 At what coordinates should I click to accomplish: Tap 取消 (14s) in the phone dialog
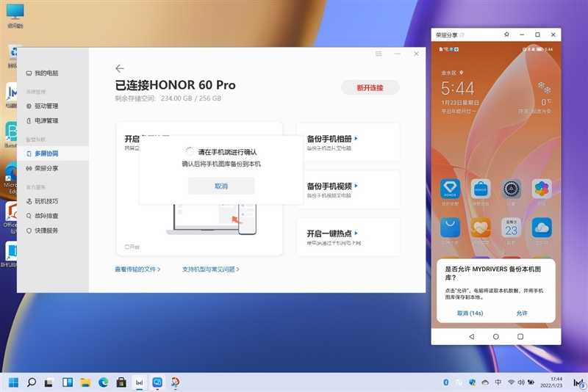pyautogui.click(x=470, y=313)
